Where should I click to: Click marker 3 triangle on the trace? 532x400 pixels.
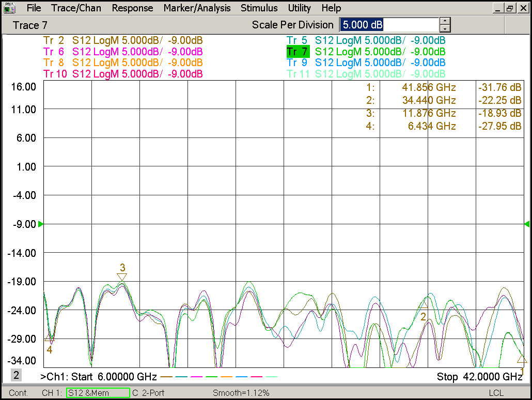122,277
